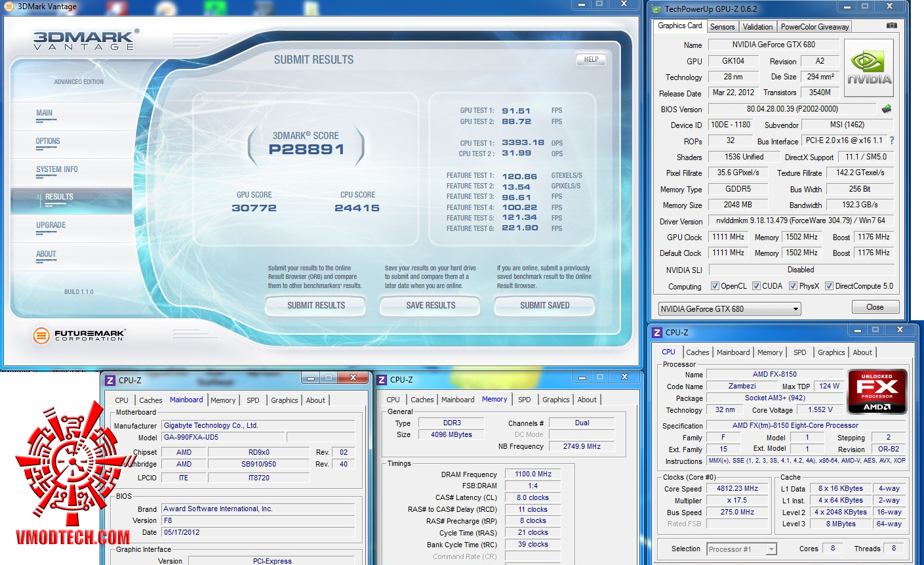This screenshot has height=565, width=924.
Task: Click the TechPowerUp GPU-Z title bar icon
Action: (657, 9)
